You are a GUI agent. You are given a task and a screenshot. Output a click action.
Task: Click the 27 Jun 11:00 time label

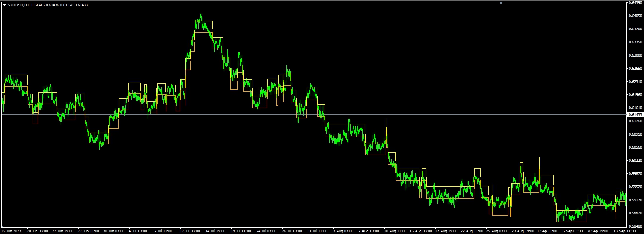[x=89, y=231]
